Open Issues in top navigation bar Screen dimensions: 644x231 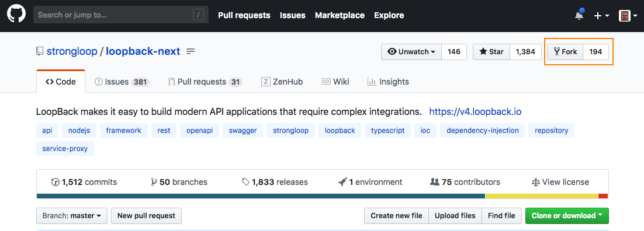pyautogui.click(x=292, y=16)
